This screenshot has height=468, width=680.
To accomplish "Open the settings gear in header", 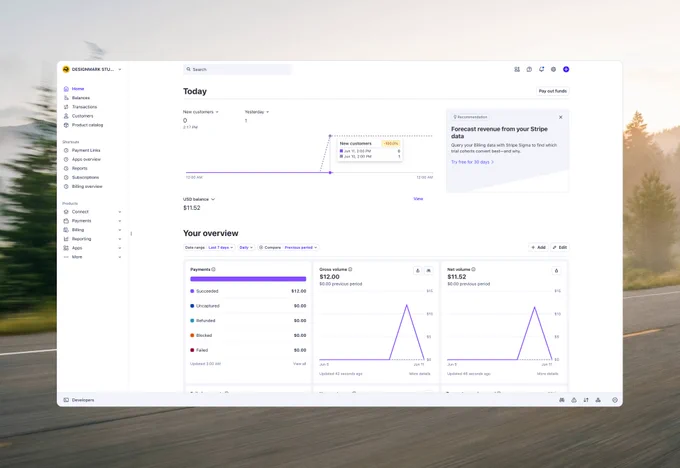I will [x=553, y=69].
